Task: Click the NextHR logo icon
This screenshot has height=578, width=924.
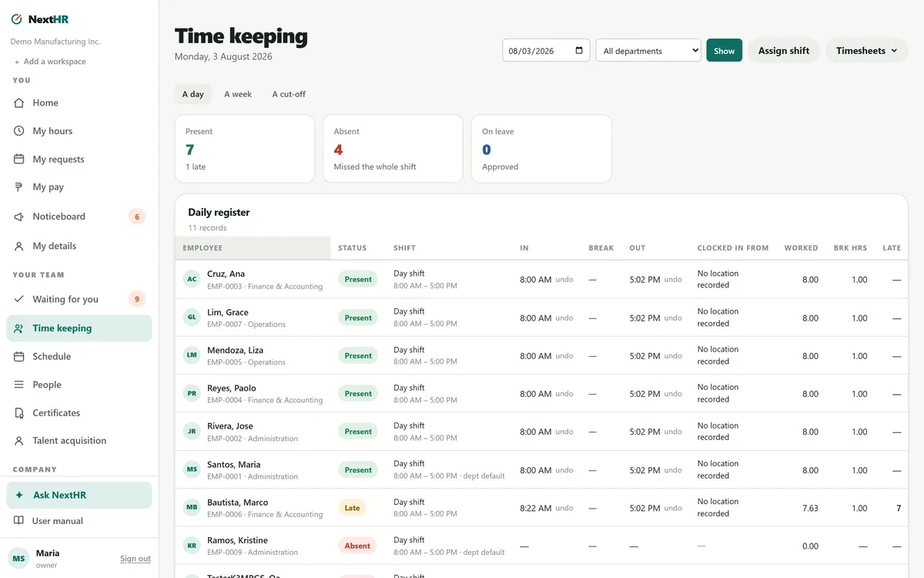Action: (17, 19)
